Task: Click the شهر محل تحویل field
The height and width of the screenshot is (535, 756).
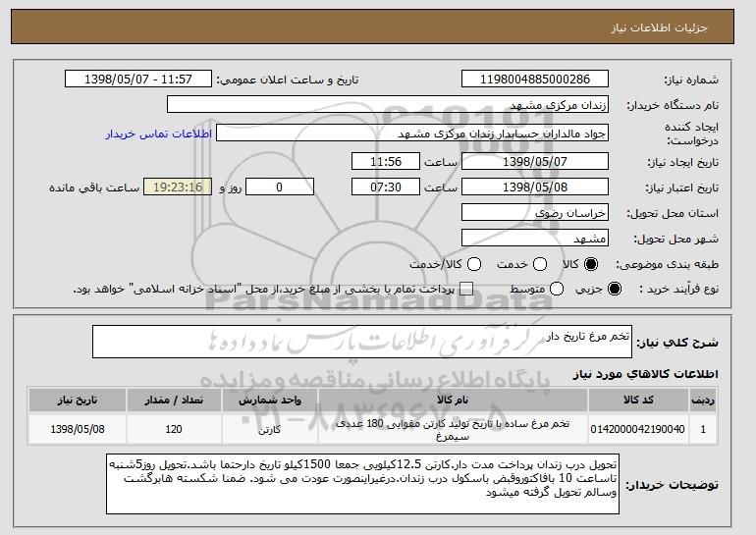Action: 535,239
